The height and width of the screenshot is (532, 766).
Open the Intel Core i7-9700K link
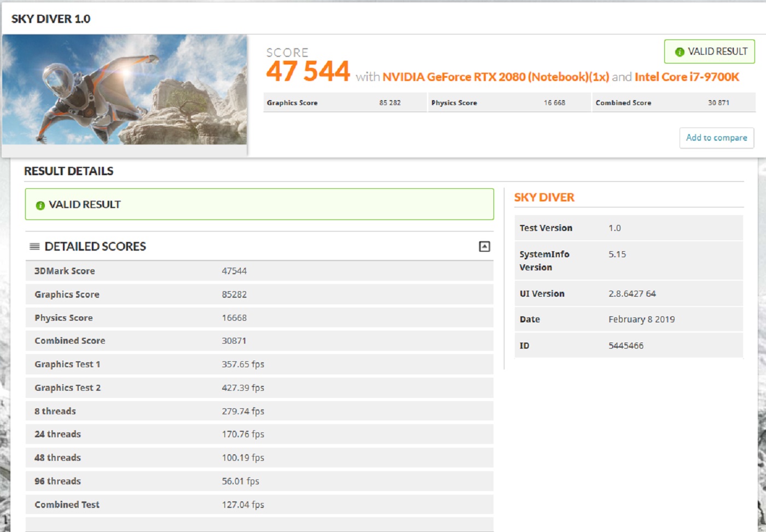click(x=687, y=77)
